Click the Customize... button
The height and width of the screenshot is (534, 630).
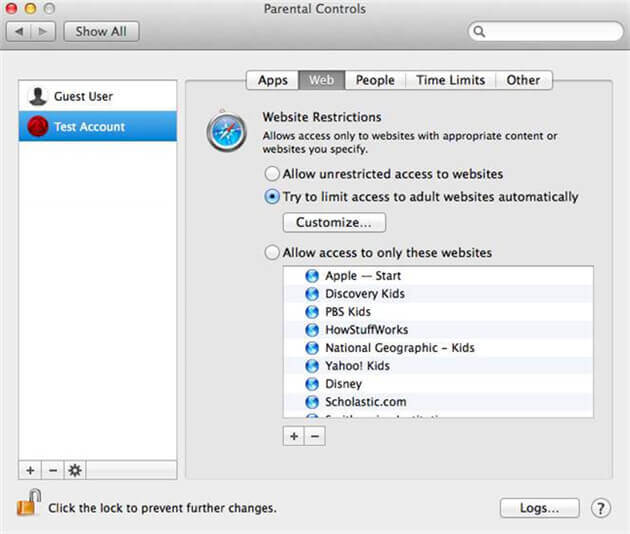pos(334,222)
